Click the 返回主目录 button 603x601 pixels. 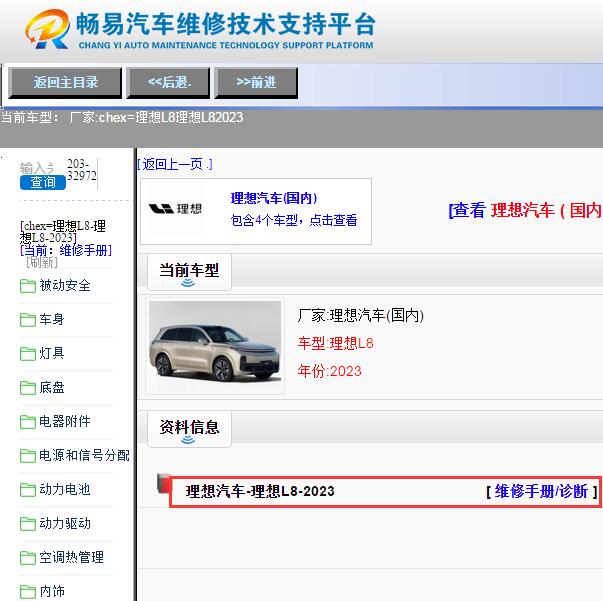coord(65,82)
